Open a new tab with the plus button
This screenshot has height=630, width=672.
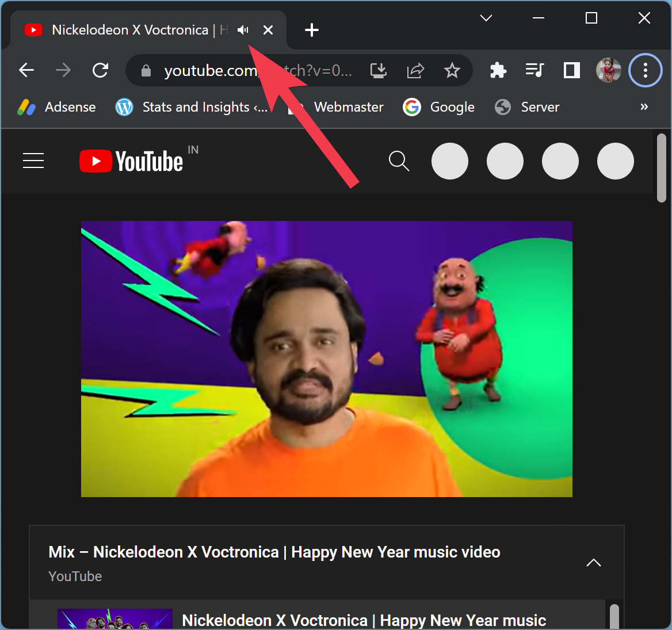tap(312, 30)
